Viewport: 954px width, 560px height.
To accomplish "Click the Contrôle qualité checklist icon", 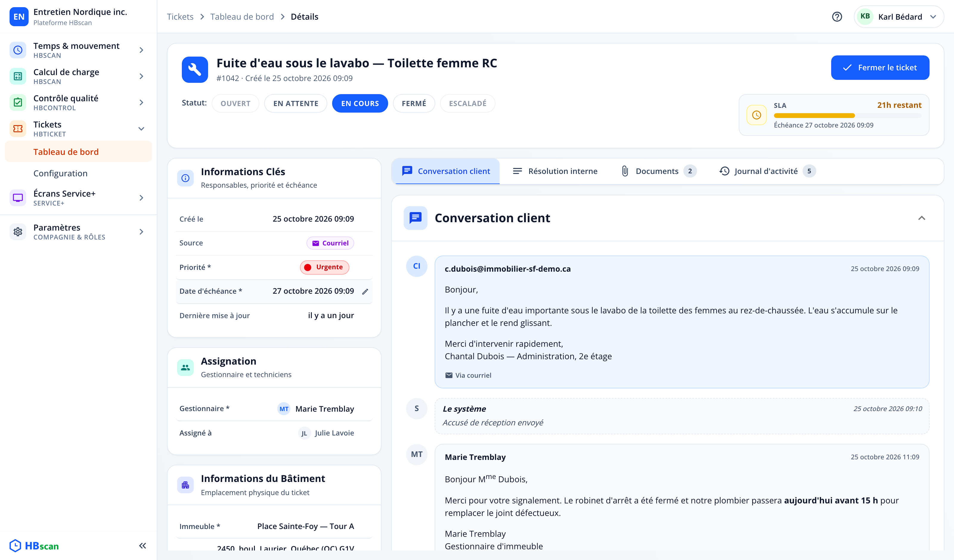I will [18, 102].
